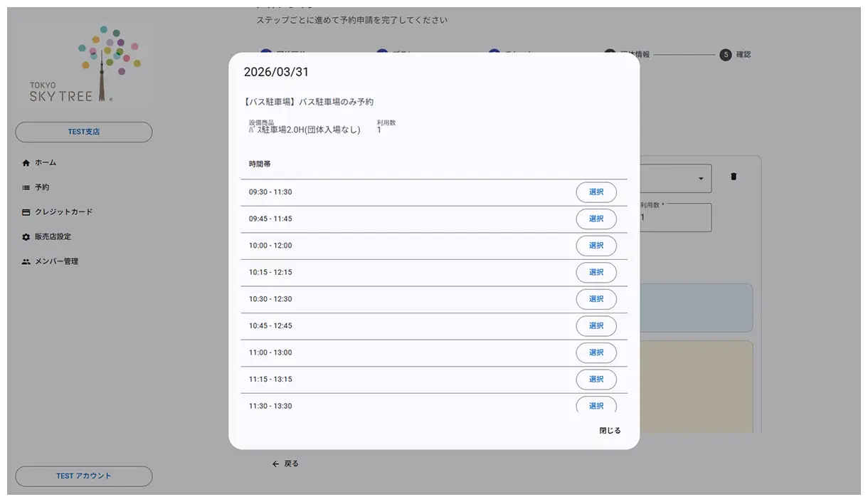Screen dimensions: 868x502
Task: Open the TEST アカウント account menu
Action: click(x=84, y=476)
